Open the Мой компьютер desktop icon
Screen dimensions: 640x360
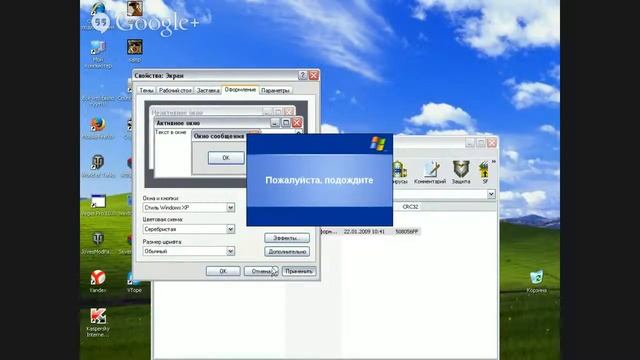click(x=98, y=54)
